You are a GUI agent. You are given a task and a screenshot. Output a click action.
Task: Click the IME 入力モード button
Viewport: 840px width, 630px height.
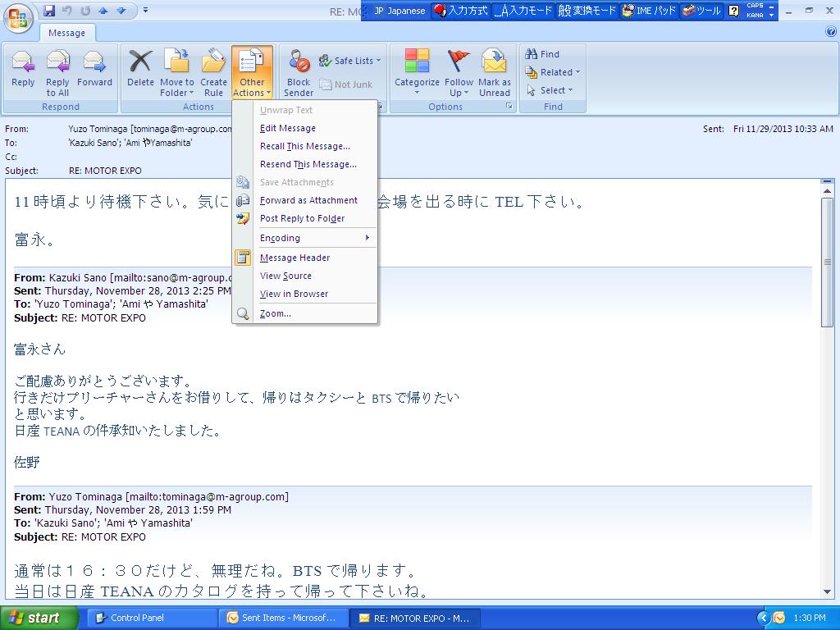point(523,11)
